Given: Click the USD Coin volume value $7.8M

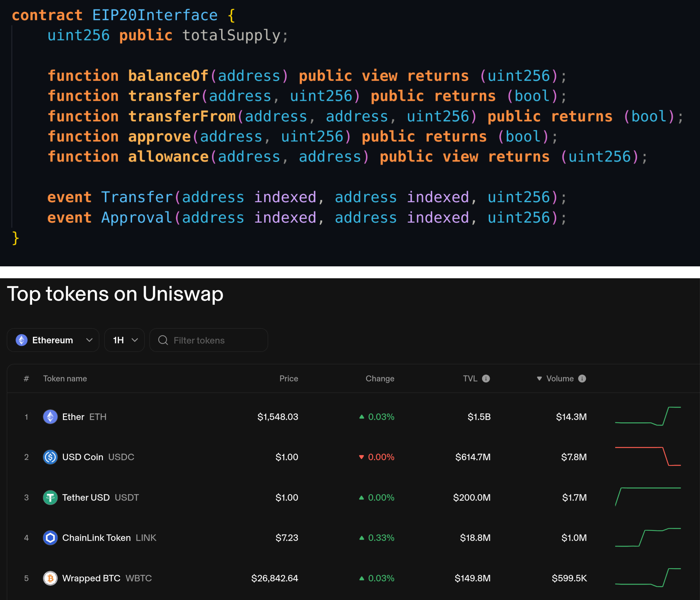Looking at the screenshot, I should click(574, 457).
